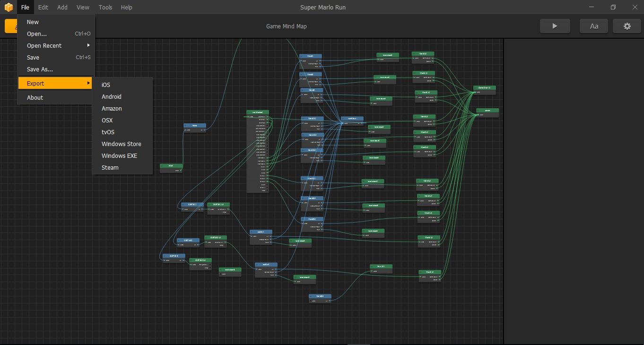Open the Edit menu
The width and height of the screenshot is (644, 345).
[43, 7]
